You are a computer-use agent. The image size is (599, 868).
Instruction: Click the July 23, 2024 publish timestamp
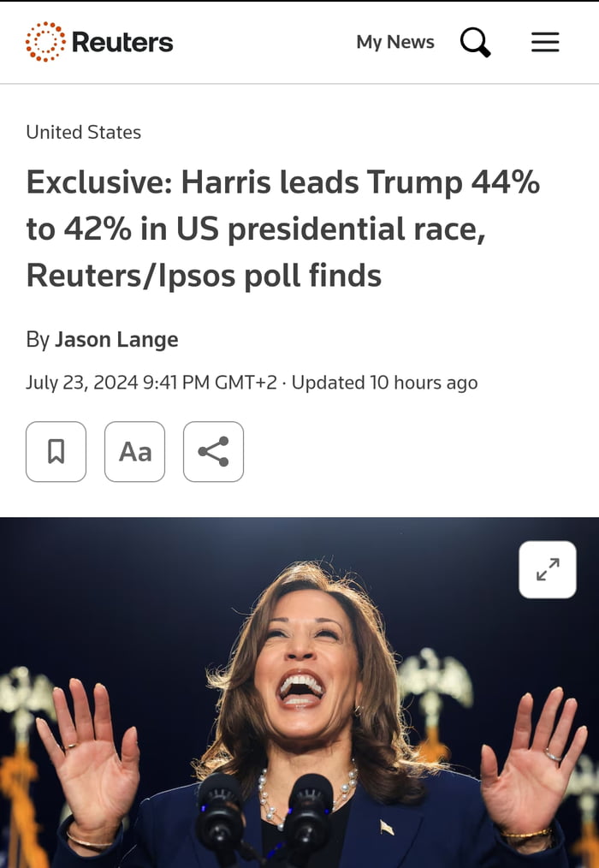tap(151, 383)
